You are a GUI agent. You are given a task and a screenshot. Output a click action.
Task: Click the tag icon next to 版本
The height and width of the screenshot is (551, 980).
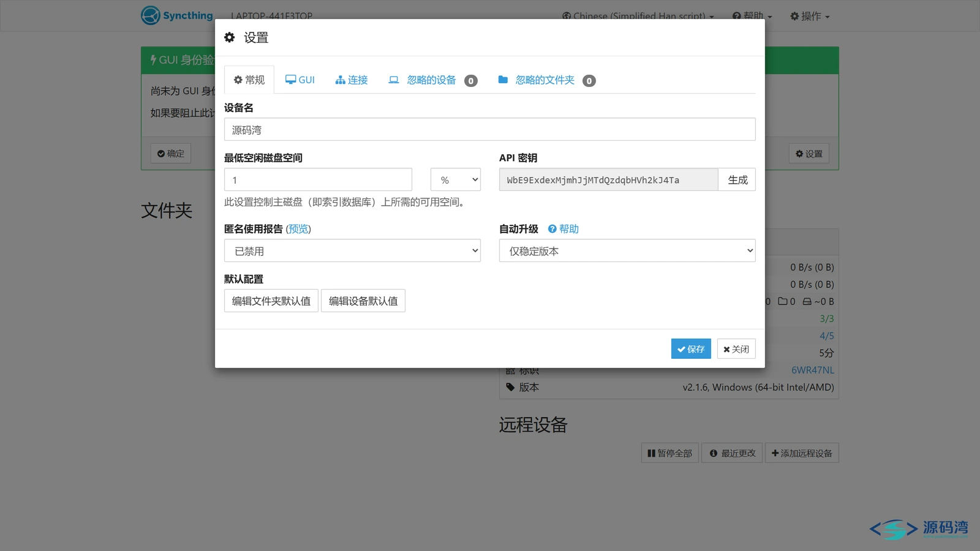tap(510, 387)
